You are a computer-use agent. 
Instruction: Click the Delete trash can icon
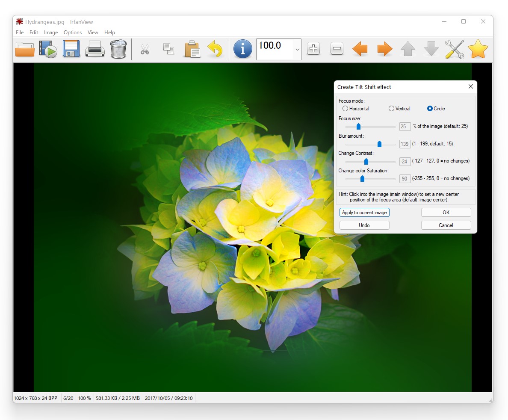118,49
